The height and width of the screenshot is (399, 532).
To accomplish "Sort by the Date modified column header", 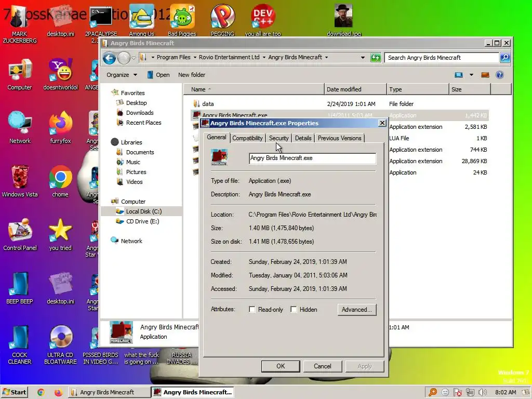I will [355, 89].
